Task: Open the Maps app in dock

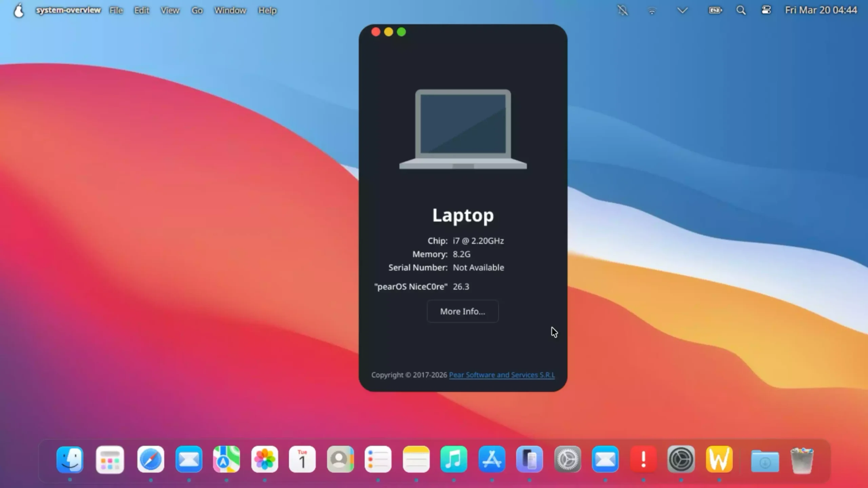Action: [226, 460]
